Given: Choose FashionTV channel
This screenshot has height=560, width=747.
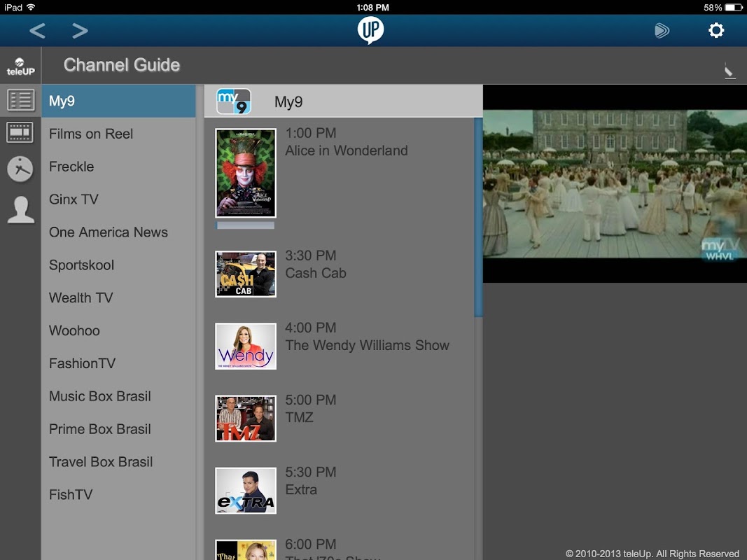Looking at the screenshot, I should [x=118, y=364].
